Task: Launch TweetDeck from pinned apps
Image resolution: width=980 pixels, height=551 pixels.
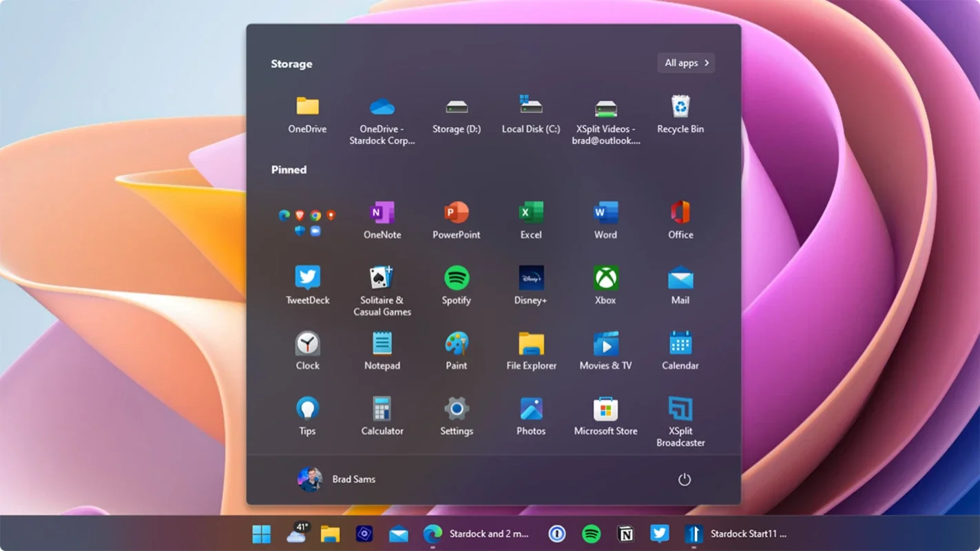Action: coord(307,286)
